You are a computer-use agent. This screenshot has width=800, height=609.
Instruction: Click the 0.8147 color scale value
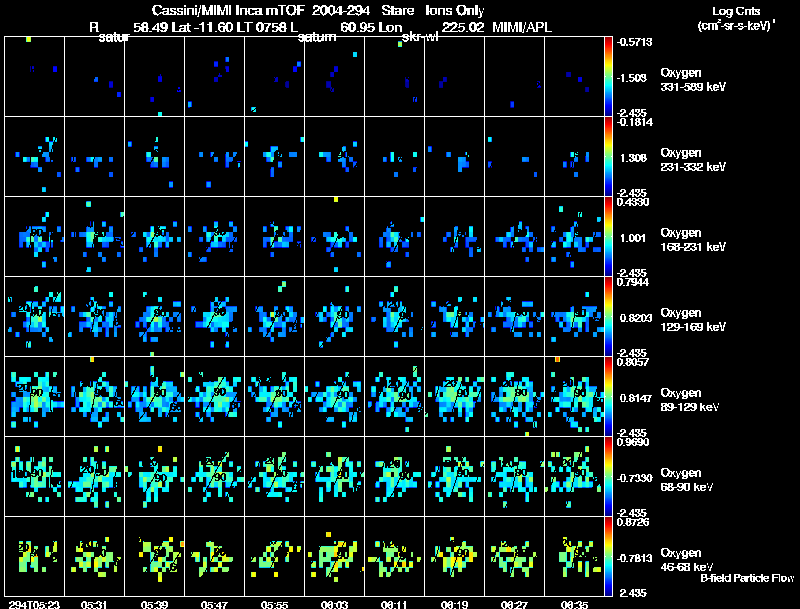636,398
